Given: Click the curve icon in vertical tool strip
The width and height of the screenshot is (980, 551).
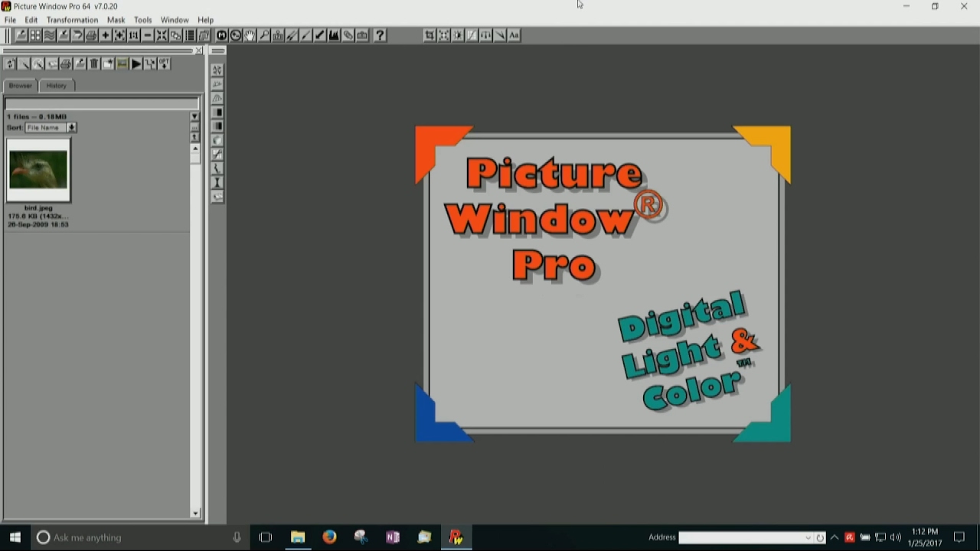Looking at the screenshot, I should (217, 155).
